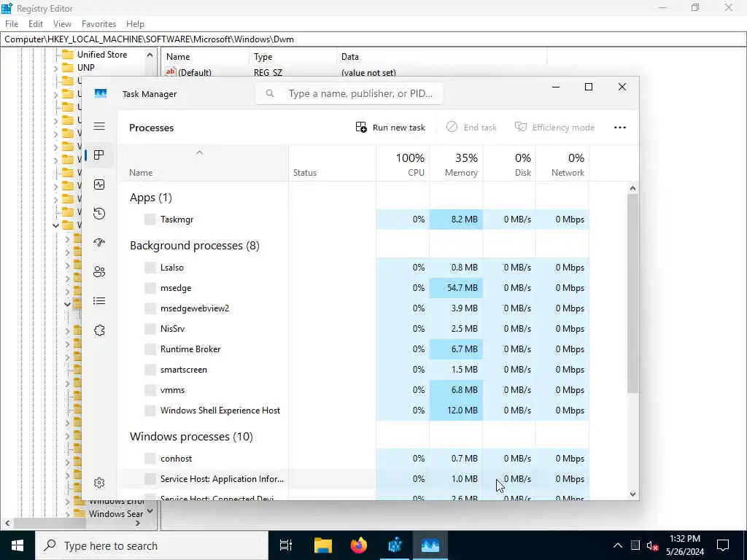Open the Details list icon in sidebar

99,301
